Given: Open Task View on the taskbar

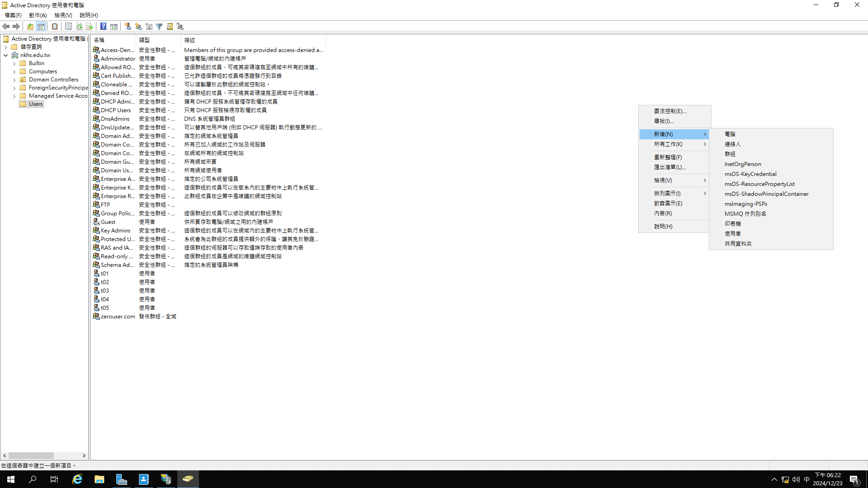Looking at the screenshot, I should pos(54,479).
